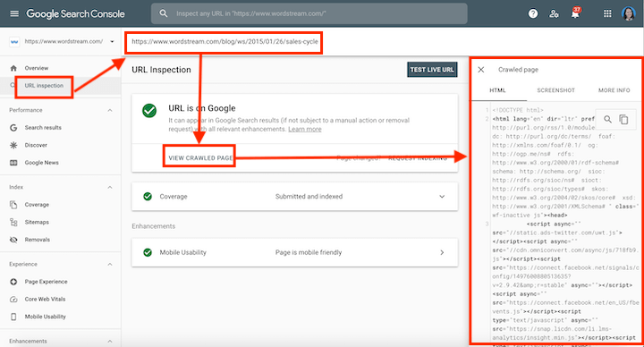Open the notifications bell
This screenshot has width=644, height=347.
tap(575, 13)
